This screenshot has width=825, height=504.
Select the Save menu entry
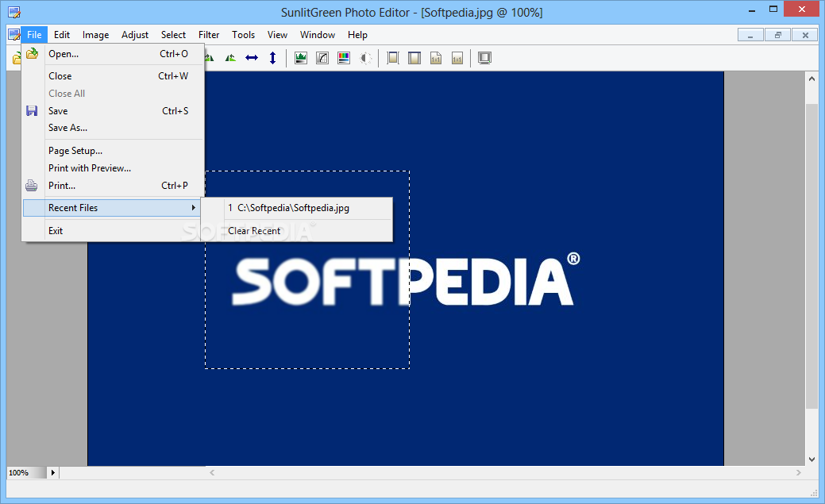(113, 110)
